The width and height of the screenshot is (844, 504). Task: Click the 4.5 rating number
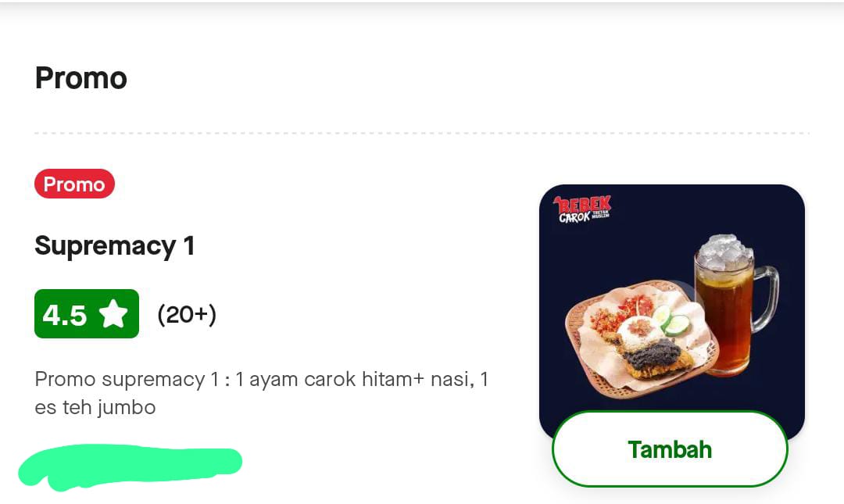[x=65, y=314]
